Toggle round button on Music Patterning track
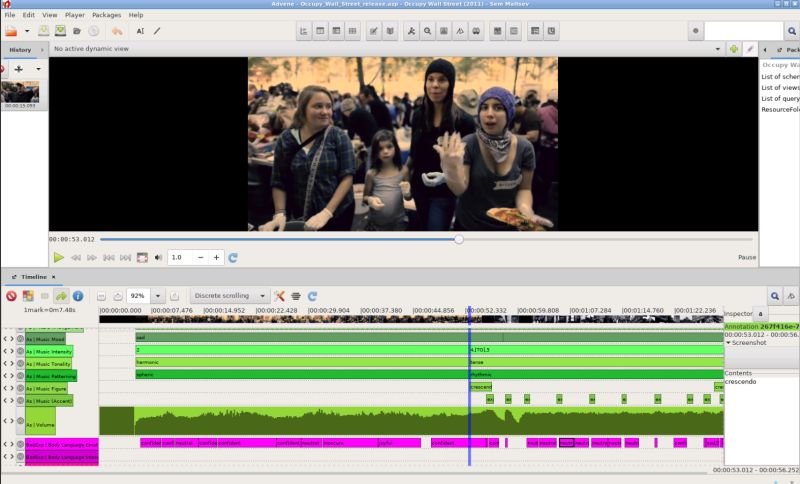The width and height of the screenshot is (800, 484). pyautogui.click(x=20, y=376)
